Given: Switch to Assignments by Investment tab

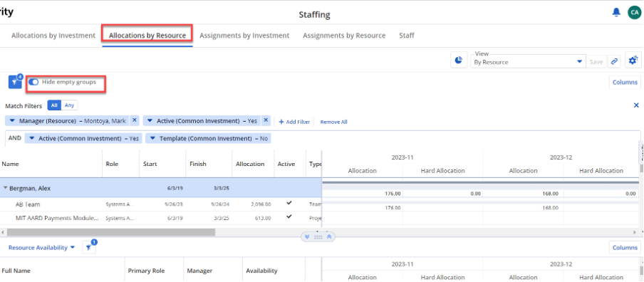Looking at the screenshot, I should coord(244,36).
